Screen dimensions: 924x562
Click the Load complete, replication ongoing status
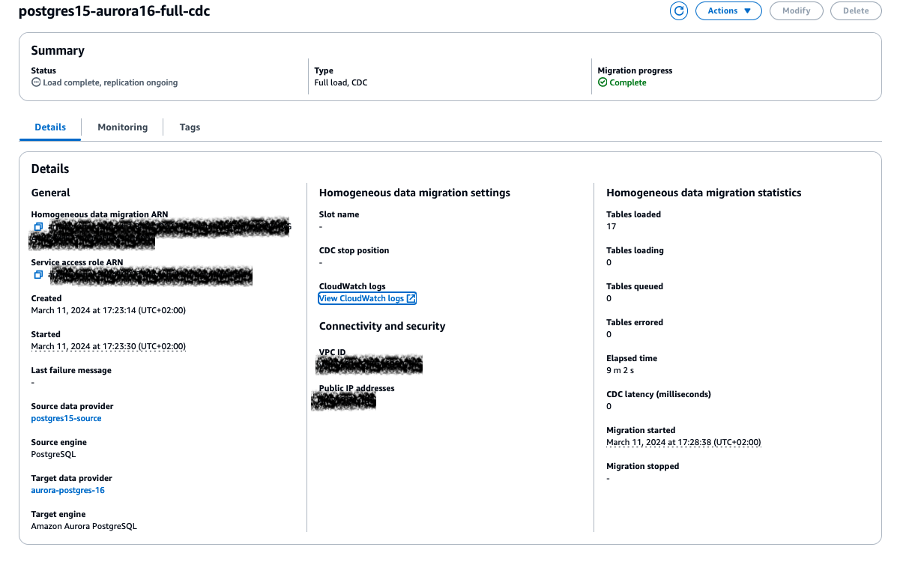(x=110, y=82)
